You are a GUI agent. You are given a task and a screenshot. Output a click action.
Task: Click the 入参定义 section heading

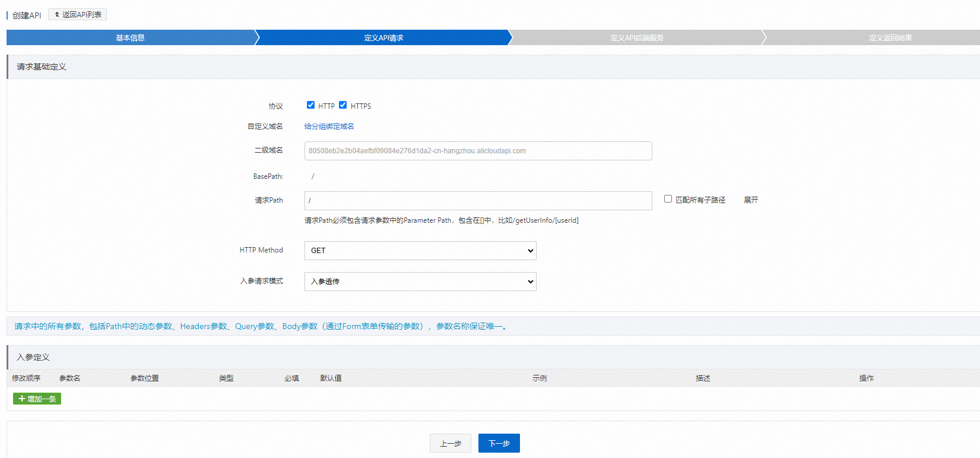[x=33, y=357]
